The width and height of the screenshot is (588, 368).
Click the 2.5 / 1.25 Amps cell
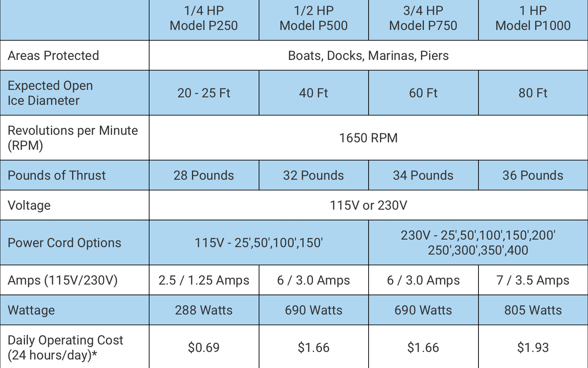point(204,280)
